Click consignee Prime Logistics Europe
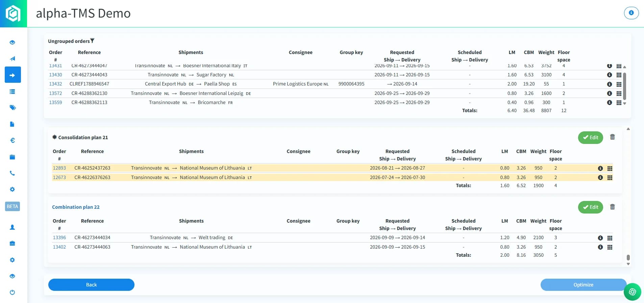The image size is (644, 303). [x=298, y=84]
